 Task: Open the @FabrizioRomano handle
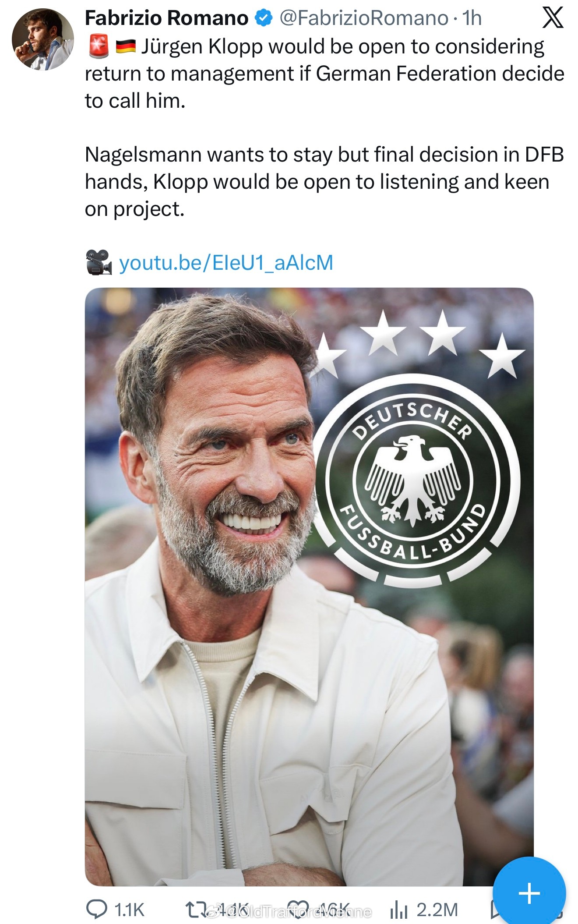363,18
